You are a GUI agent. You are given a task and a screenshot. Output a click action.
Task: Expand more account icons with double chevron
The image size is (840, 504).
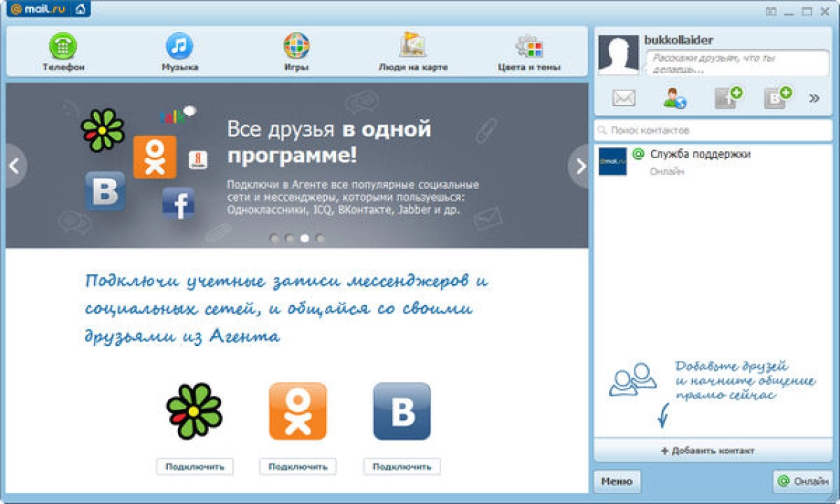(x=814, y=98)
